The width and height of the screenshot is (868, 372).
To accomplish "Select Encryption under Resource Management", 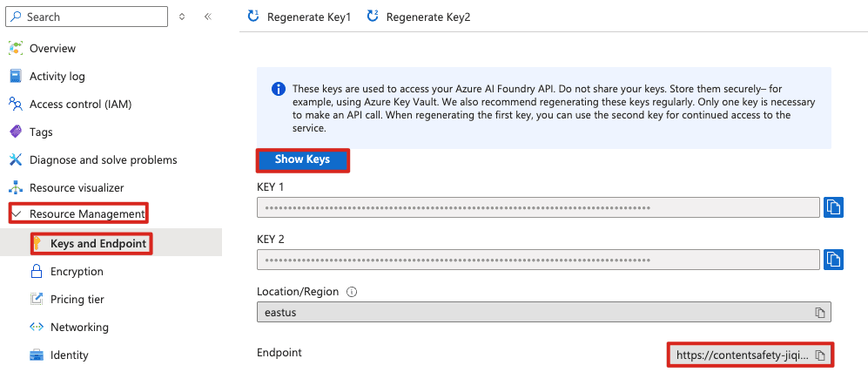I will [77, 272].
